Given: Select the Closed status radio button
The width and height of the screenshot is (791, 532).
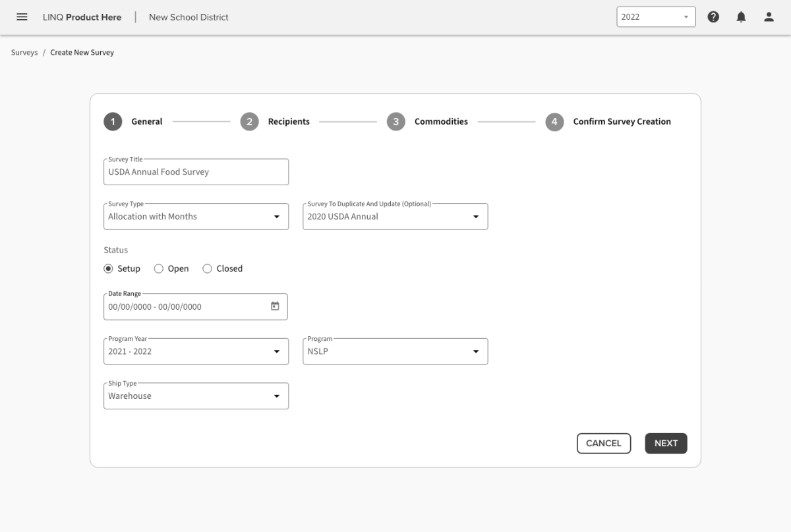Looking at the screenshot, I should (x=208, y=269).
